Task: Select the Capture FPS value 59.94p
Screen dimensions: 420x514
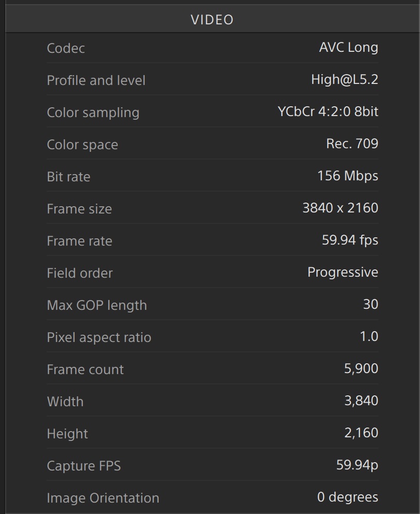Action: [x=357, y=465]
